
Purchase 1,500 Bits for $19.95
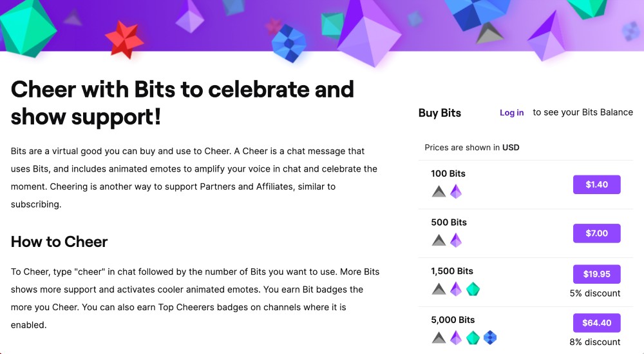pos(596,274)
